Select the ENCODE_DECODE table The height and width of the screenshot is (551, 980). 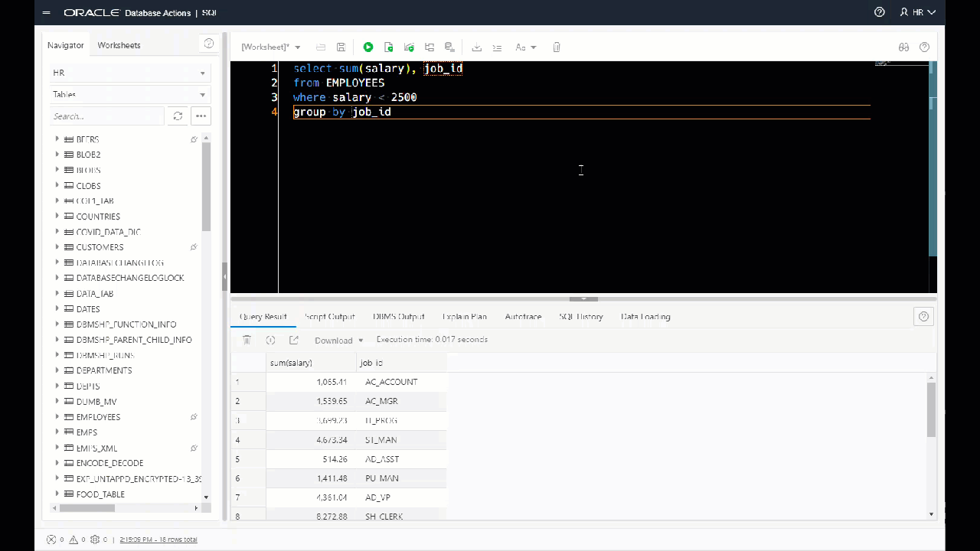109,463
